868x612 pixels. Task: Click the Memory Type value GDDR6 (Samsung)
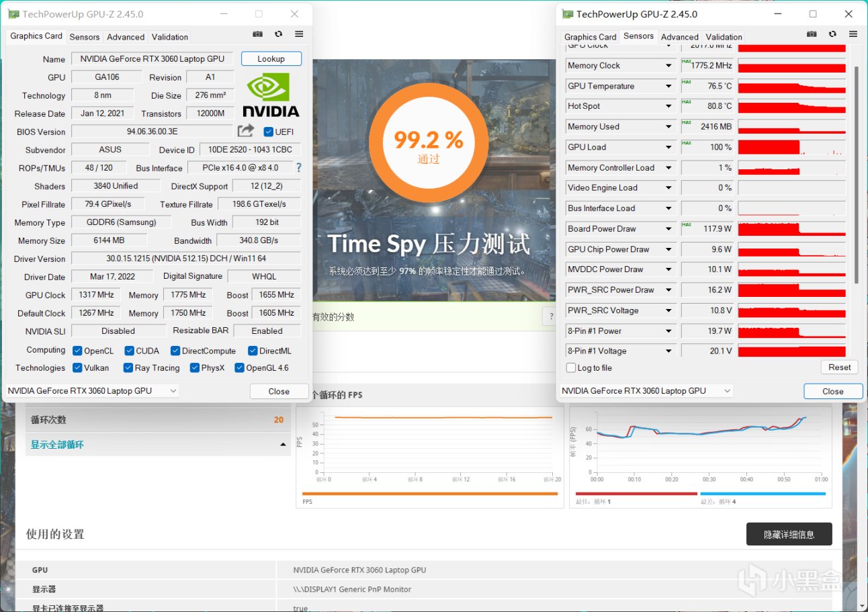(x=122, y=222)
